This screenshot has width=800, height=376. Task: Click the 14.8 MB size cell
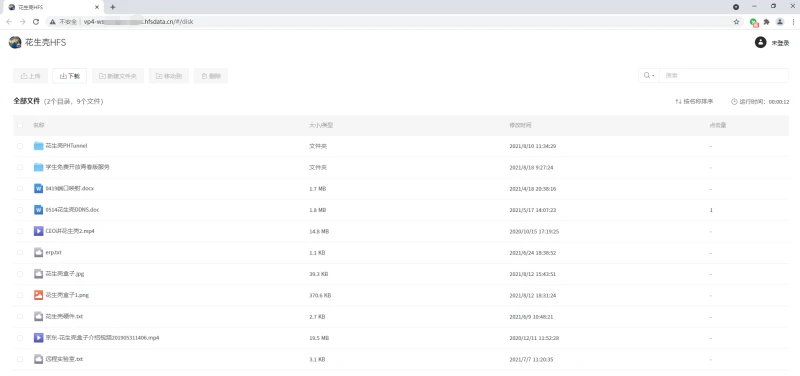point(319,231)
